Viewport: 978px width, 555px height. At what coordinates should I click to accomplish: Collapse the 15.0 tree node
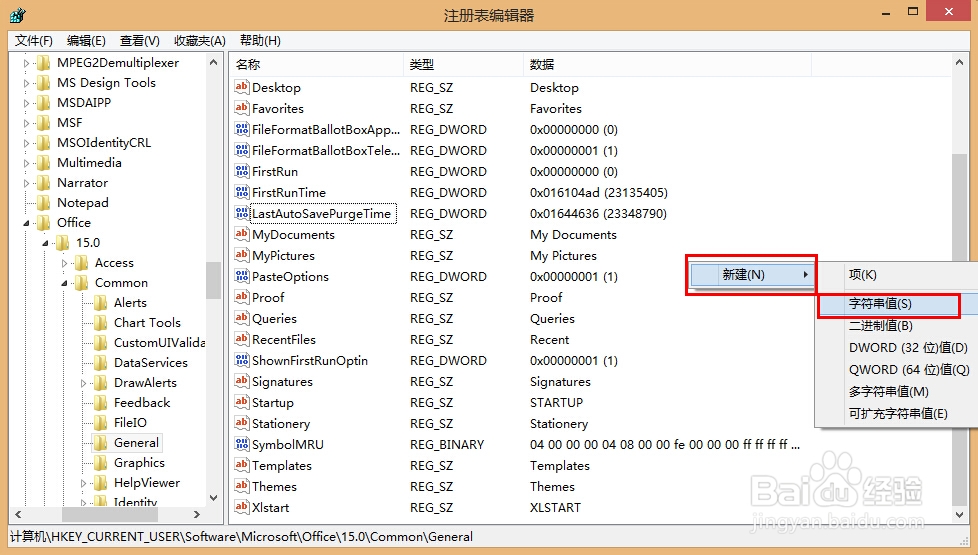(45, 243)
